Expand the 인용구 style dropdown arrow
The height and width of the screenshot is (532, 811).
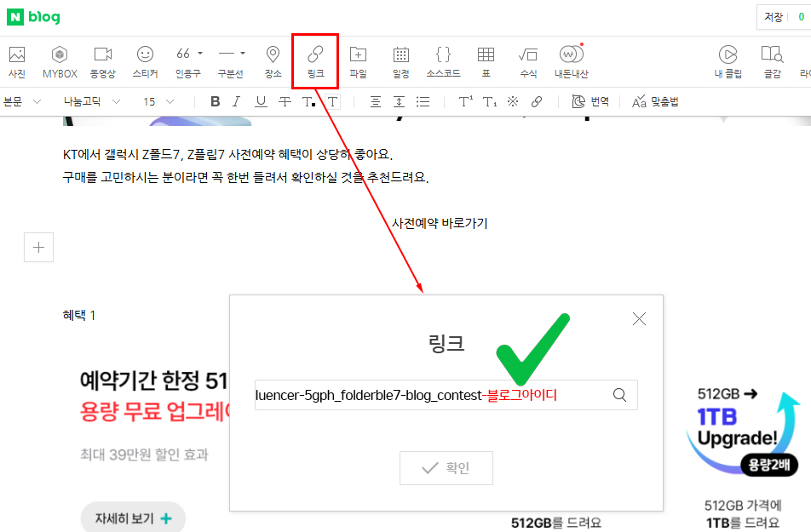pos(200,54)
